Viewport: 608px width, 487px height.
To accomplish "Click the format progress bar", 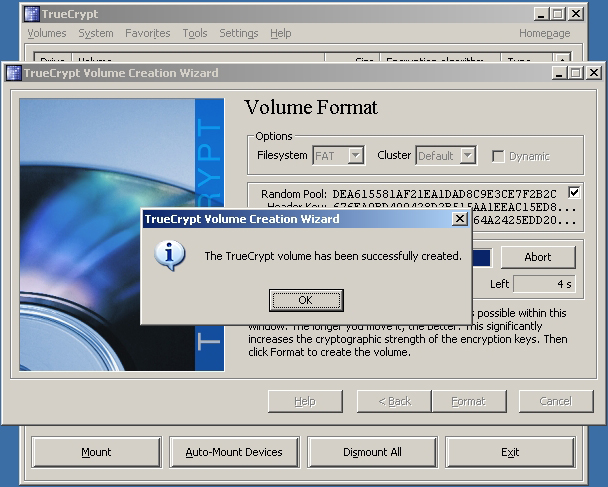I will click(x=482, y=258).
